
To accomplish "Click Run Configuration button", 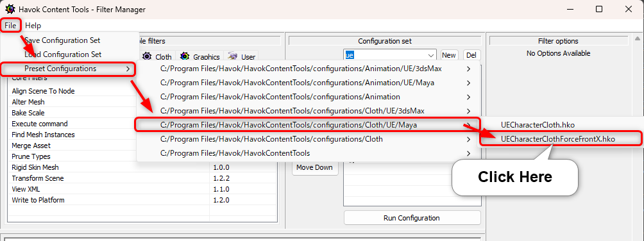I will point(412,218).
